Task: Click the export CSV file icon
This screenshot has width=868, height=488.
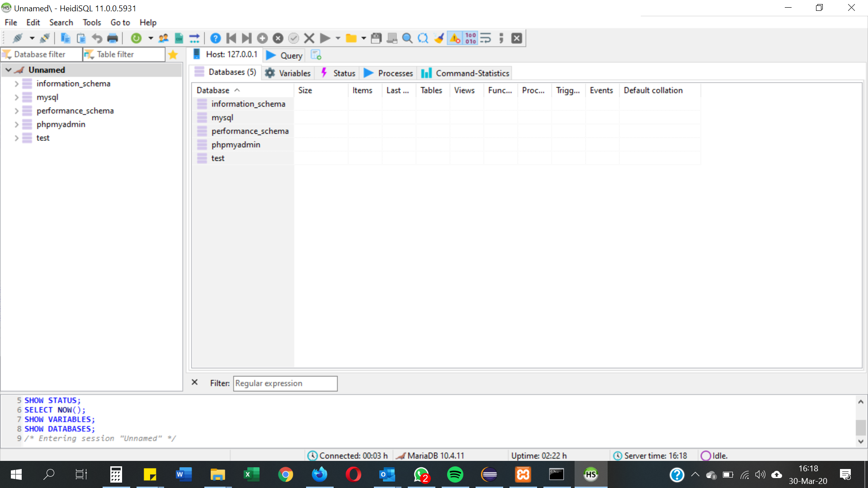Action: click(x=179, y=38)
